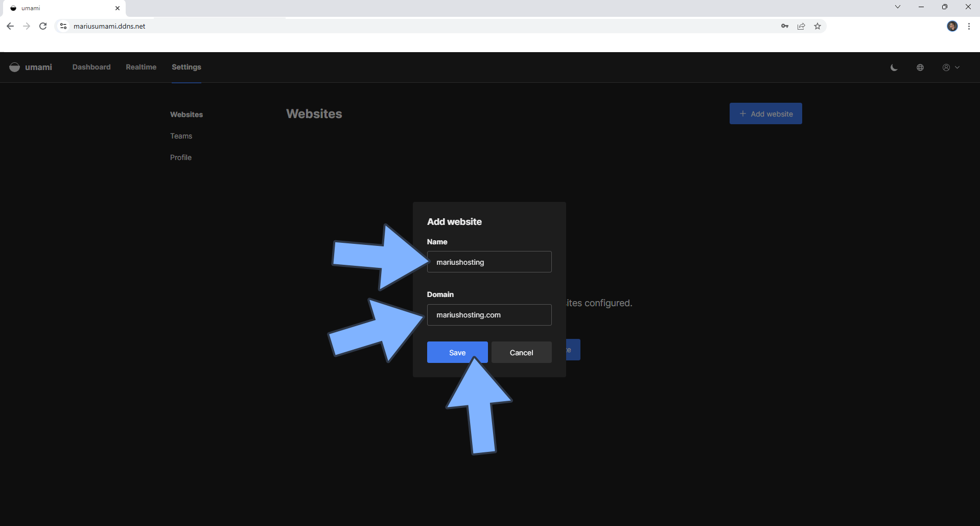The width and height of the screenshot is (980, 526).
Task: Open the saved passwords key icon
Action: tap(785, 26)
